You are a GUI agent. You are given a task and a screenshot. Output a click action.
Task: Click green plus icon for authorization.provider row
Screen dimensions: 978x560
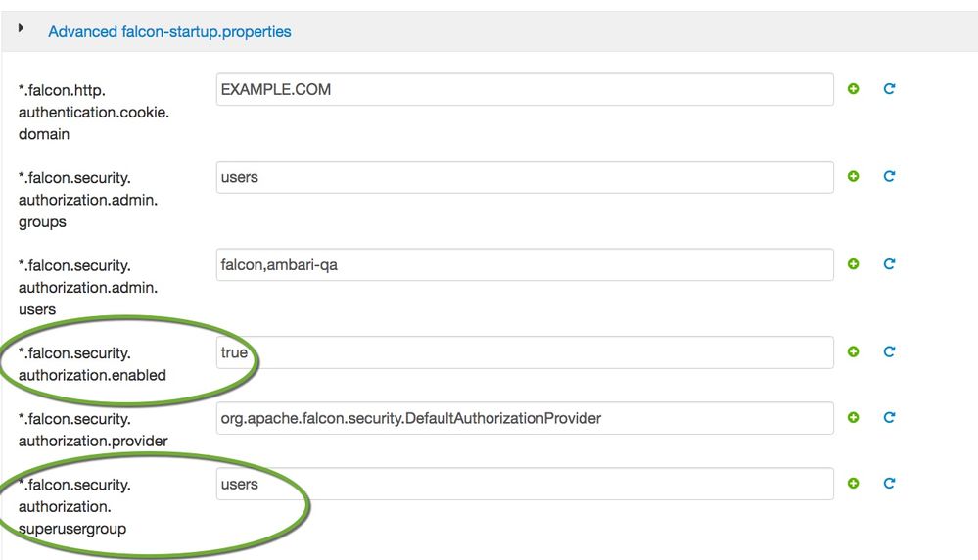(854, 418)
